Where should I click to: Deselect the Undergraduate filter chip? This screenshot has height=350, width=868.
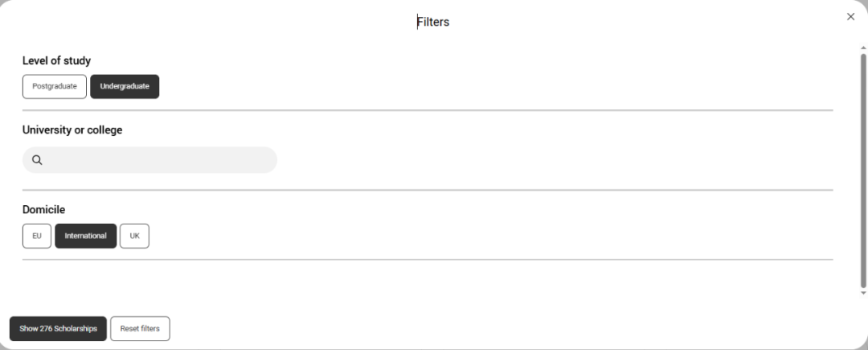coord(125,86)
